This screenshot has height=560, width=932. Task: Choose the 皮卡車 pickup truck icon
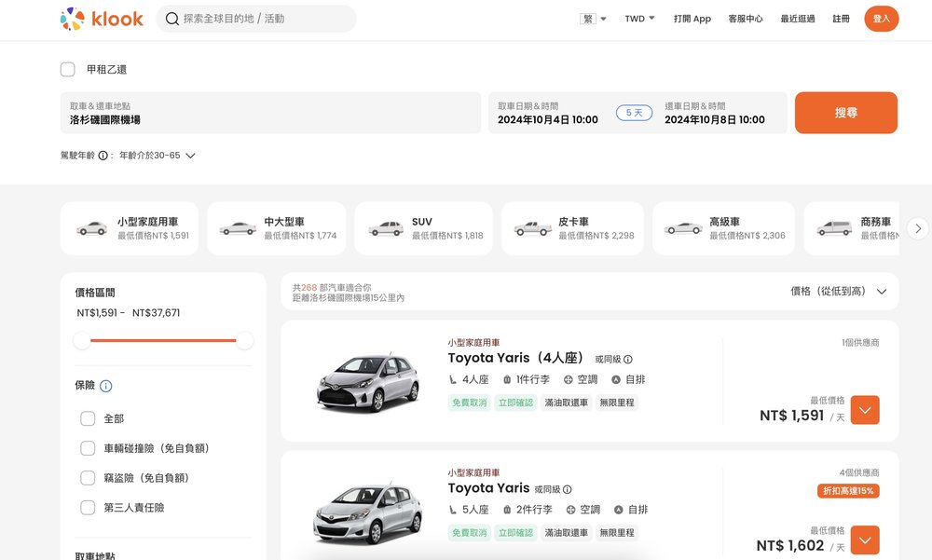[x=531, y=227]
